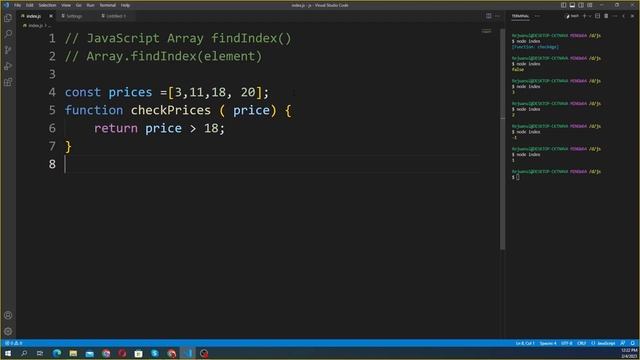
Task: Click the feedback icon in status bar
Action: click(623, 343)
